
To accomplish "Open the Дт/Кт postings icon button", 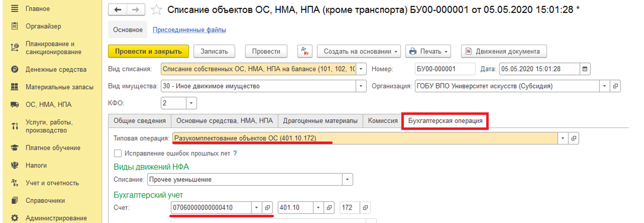I will 305,51.
